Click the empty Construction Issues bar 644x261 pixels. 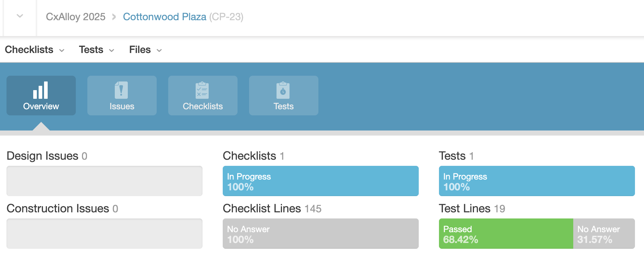click(x=104, y=234)
